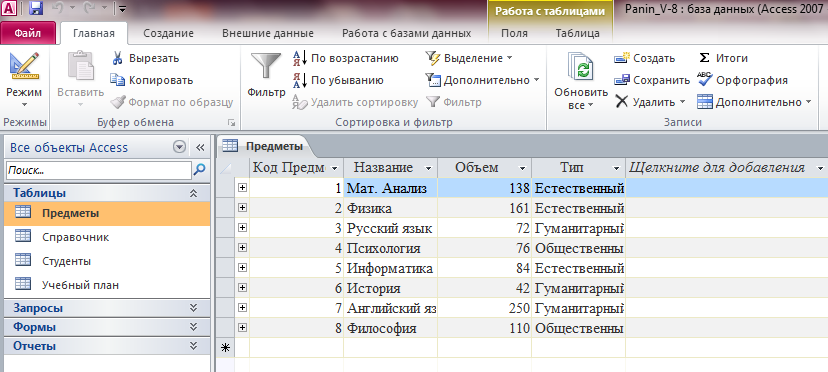This screenshot has height=372, width=828.
Task: Click the Поиск search field
Action: click(x=98, y=170)
